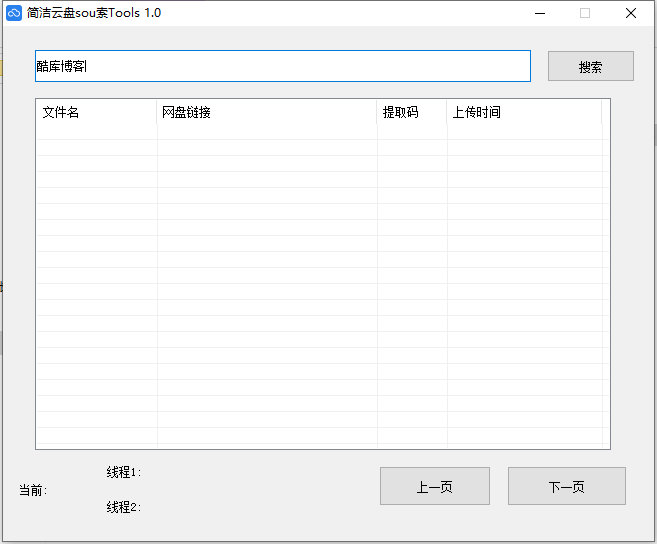This screenshot has height=544, width=657.
Task: Click the 线程1: status label
Action: [124, 472]
